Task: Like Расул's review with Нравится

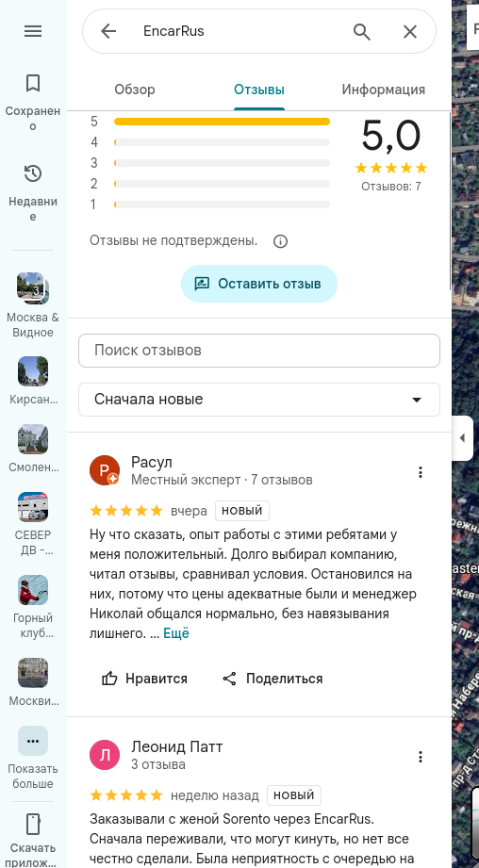Action: point(144,679)
